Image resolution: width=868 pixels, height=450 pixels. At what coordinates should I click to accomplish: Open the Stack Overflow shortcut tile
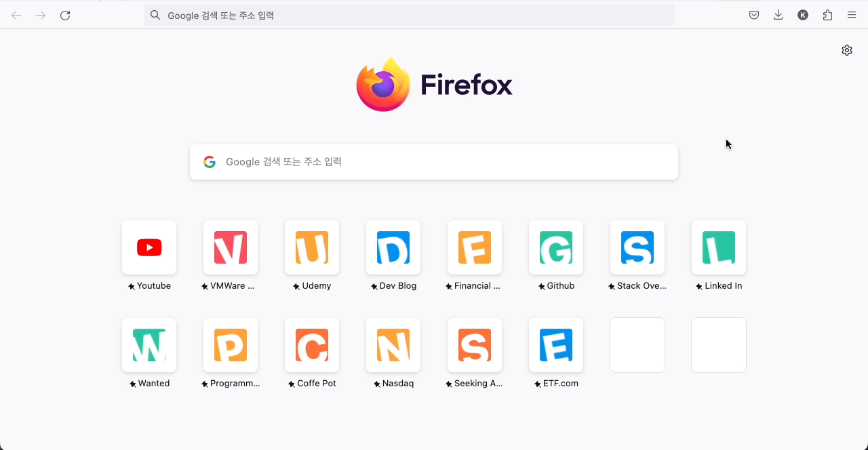point(637,247)
